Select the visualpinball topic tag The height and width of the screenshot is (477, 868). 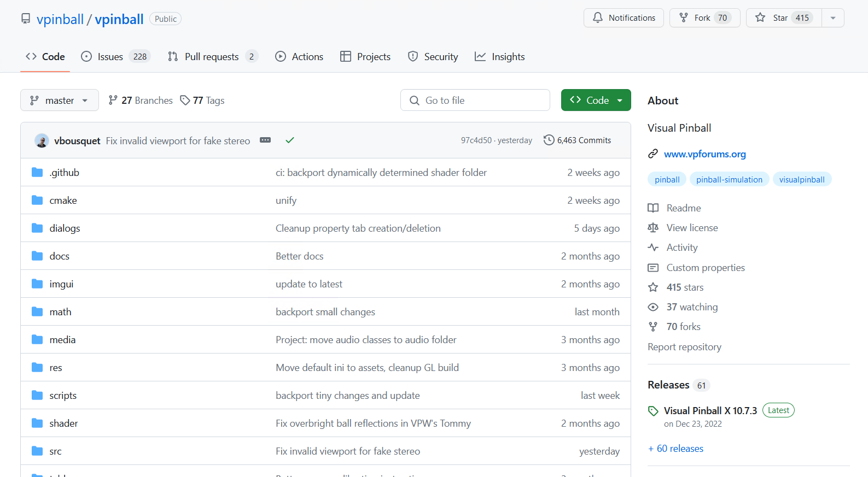click(x=802, y=180)
